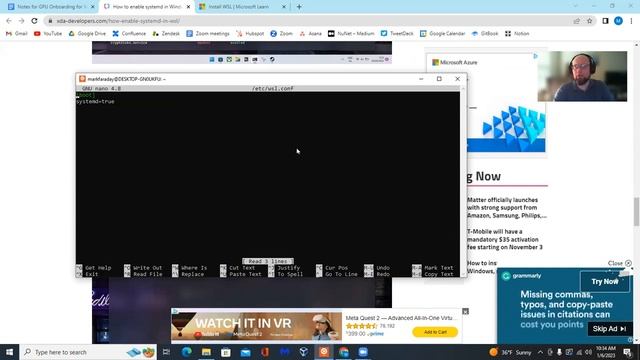Screen dimensions: 640x360
Task: Click the webpage vertical scrollbar thumb
Action: (636, 211)
